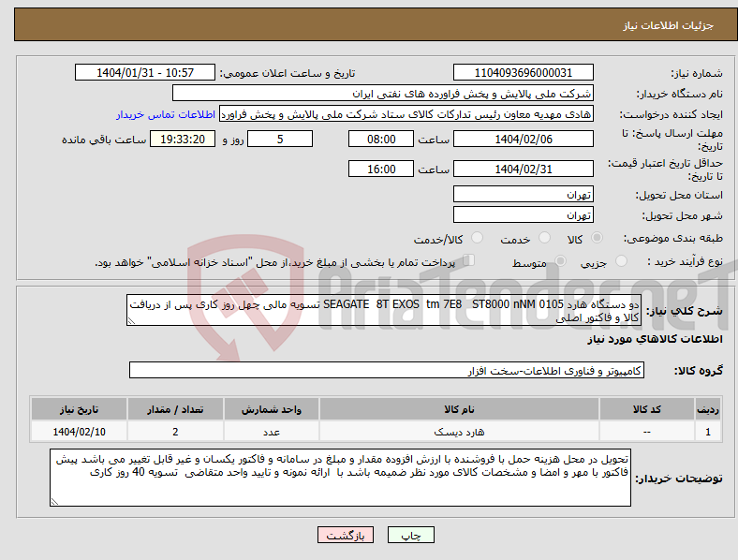Click the validity time field 16:00
Viewport: 738px width, 560px height.
point(381,169)
